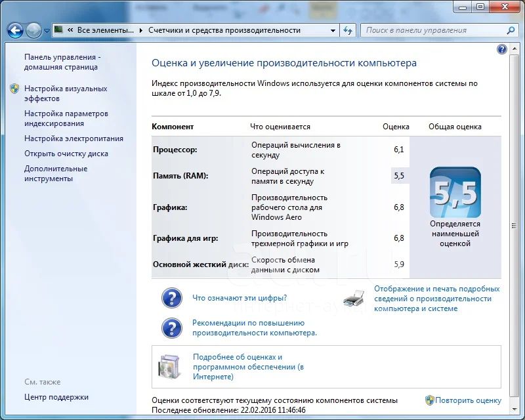The image size is (525, 420).
Task: Click the shield icon beside visual effects link
Action: click(14, 89)
